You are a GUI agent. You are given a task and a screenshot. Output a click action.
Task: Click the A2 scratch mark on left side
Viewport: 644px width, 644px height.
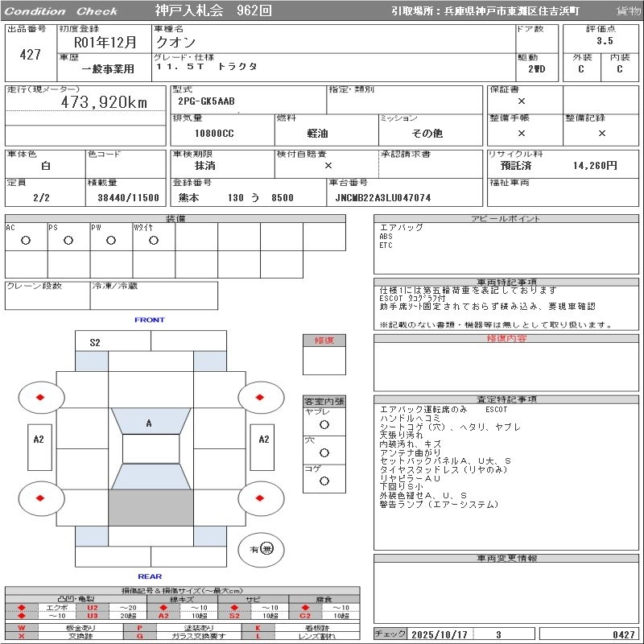pyautogui.click(x=38, y=440)
